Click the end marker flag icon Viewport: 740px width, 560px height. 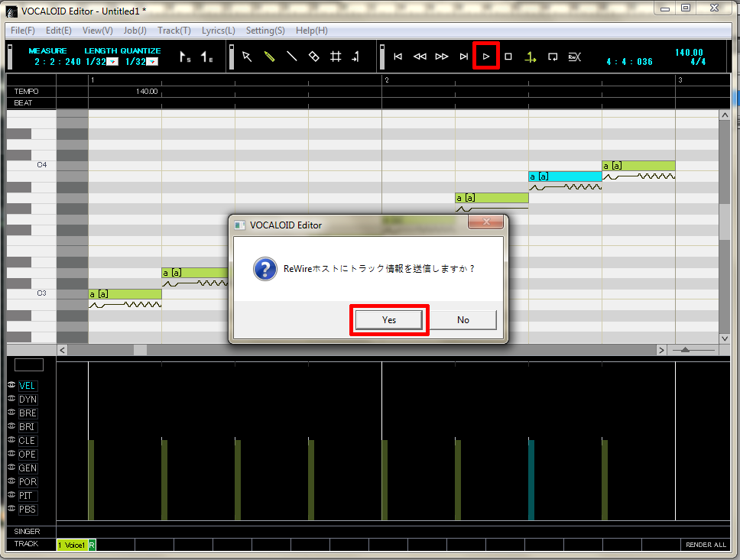pyautogui.click(x=206, y=57)
